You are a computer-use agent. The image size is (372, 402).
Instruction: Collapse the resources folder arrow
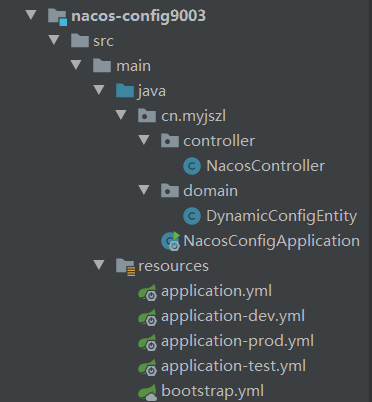click(x=99, y=265)
